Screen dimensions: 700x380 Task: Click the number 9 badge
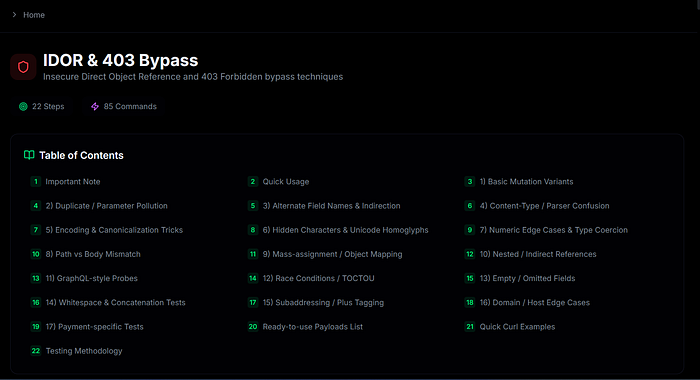click(470, 230)
